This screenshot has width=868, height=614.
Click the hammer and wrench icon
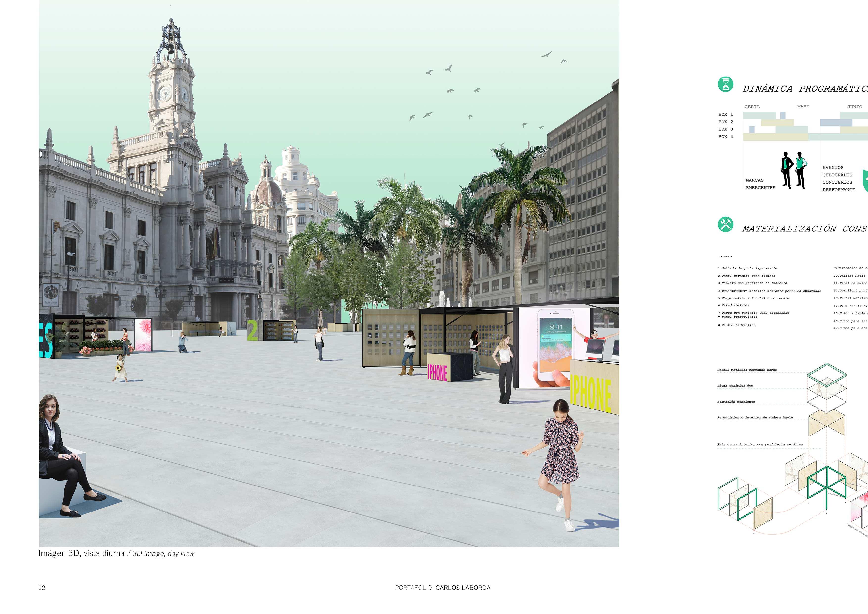point(725,224)
